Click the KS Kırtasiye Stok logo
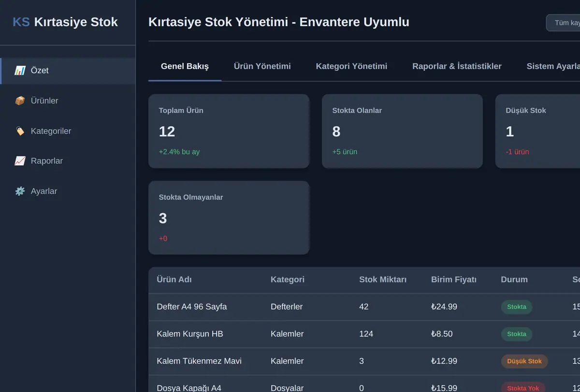Viewport: 580px width, 392px height. pyautogui.click(x=65, y=22)
